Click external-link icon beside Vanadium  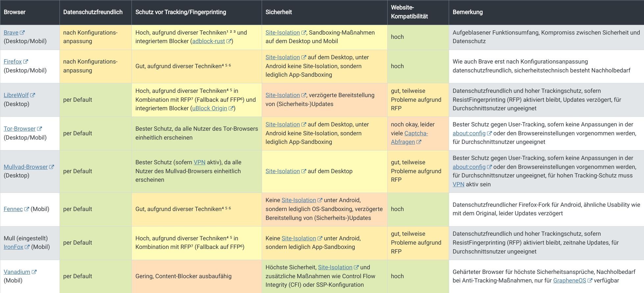pyautogui.click(x=34, y=272)
